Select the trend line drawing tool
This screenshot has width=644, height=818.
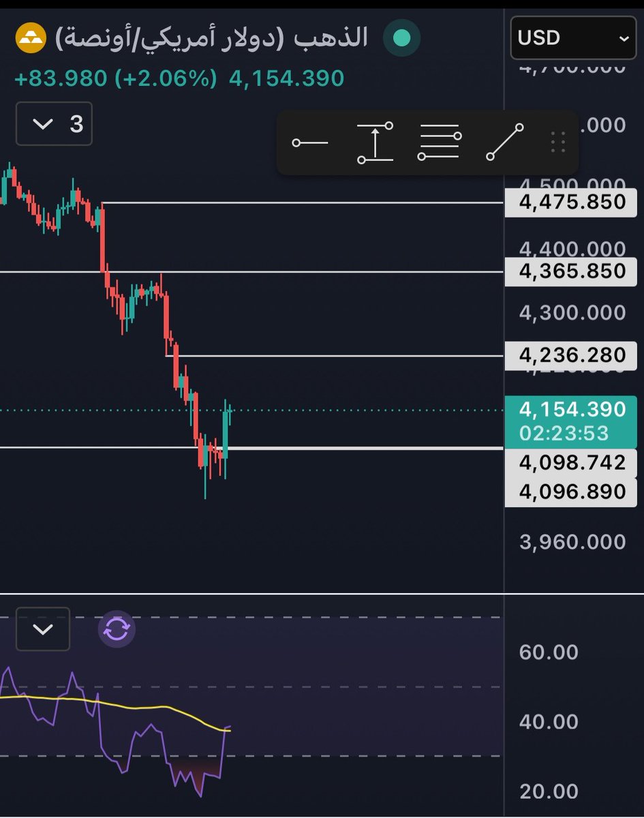(x=505, y=142)
